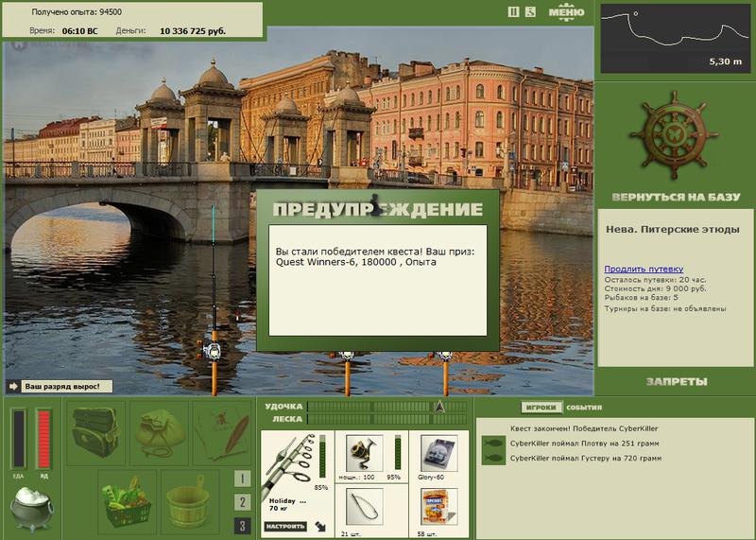Click 'Турниры на базе: не объявлены' text

coord(665,308)
